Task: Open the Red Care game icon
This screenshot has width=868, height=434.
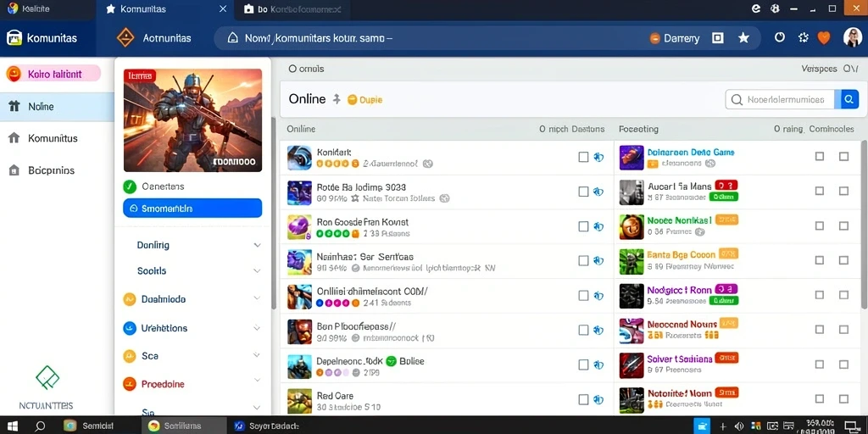Action: point(299,401)
